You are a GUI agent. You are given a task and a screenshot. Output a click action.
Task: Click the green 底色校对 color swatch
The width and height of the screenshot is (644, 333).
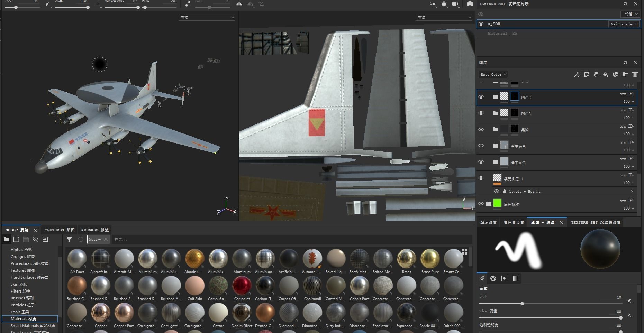tap(497, 203)
